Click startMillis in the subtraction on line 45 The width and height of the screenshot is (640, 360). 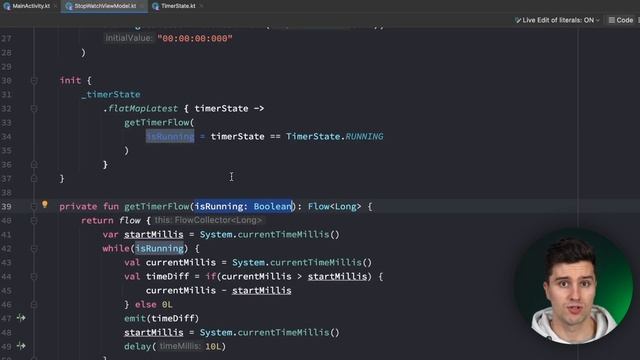tap(262, 291)
